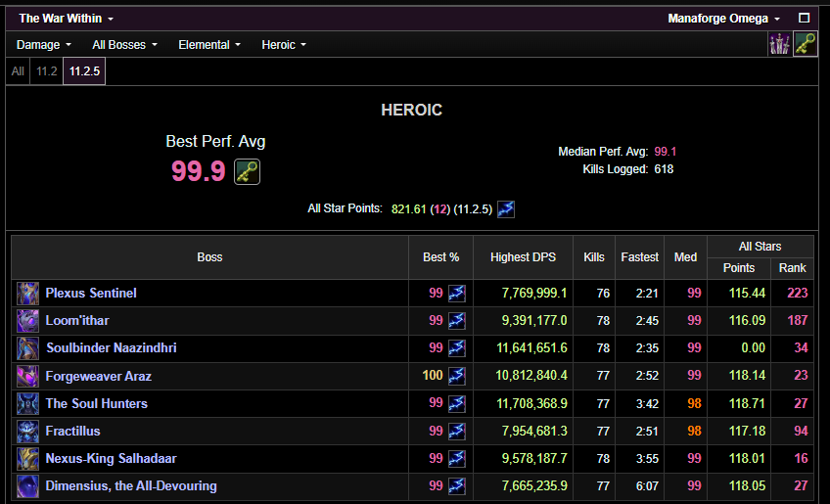
Task: Click 117.18 points in Fractillus row
Action: tap(748, 431)
